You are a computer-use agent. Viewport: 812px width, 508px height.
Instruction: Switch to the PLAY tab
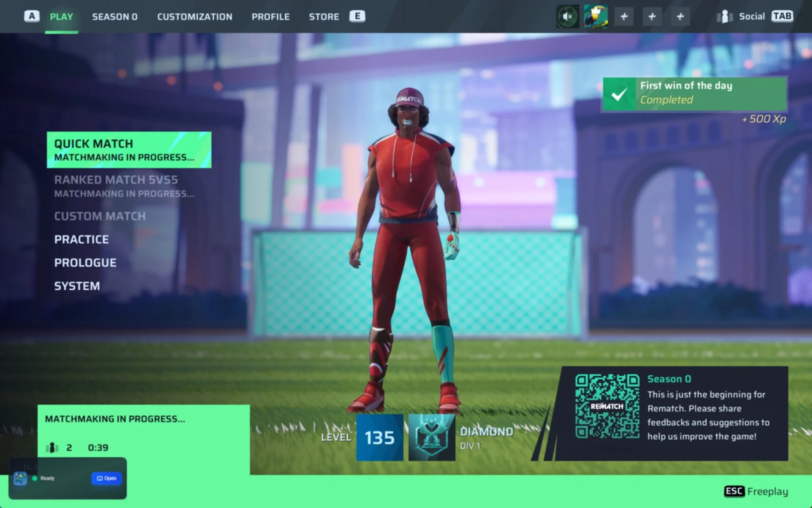[x=62, y=17]
